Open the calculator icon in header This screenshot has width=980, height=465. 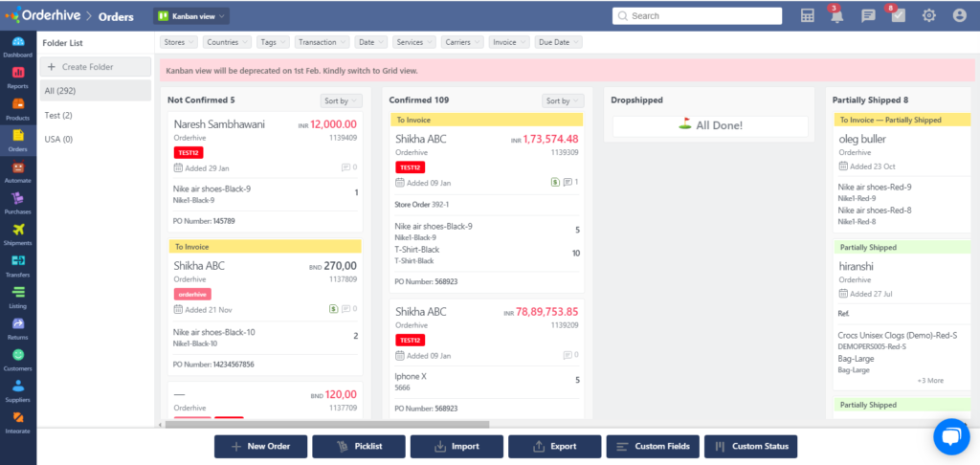click(808, 16)
